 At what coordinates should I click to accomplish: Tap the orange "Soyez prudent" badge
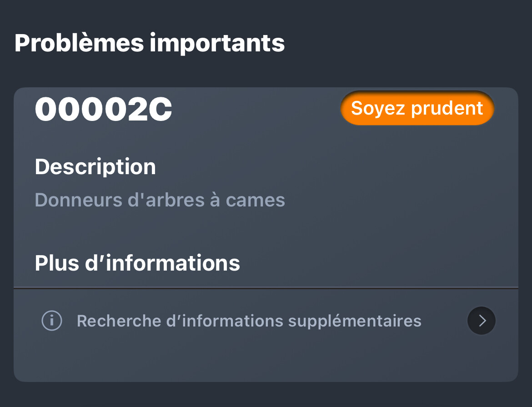coord(417,108)
